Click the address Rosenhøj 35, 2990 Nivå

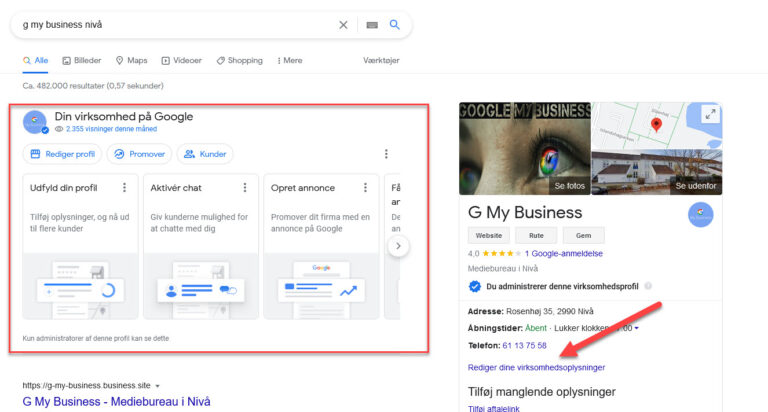[x=550, y=311]
